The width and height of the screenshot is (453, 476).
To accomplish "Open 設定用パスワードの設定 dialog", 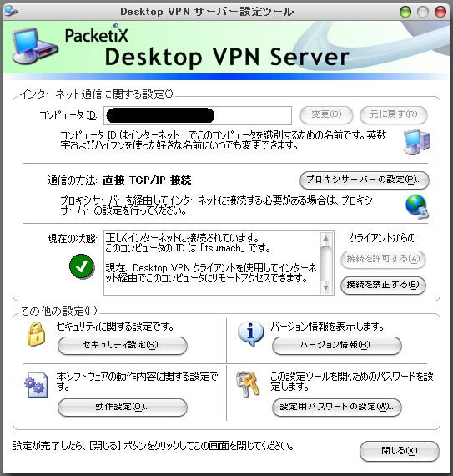I will point(337,407).
